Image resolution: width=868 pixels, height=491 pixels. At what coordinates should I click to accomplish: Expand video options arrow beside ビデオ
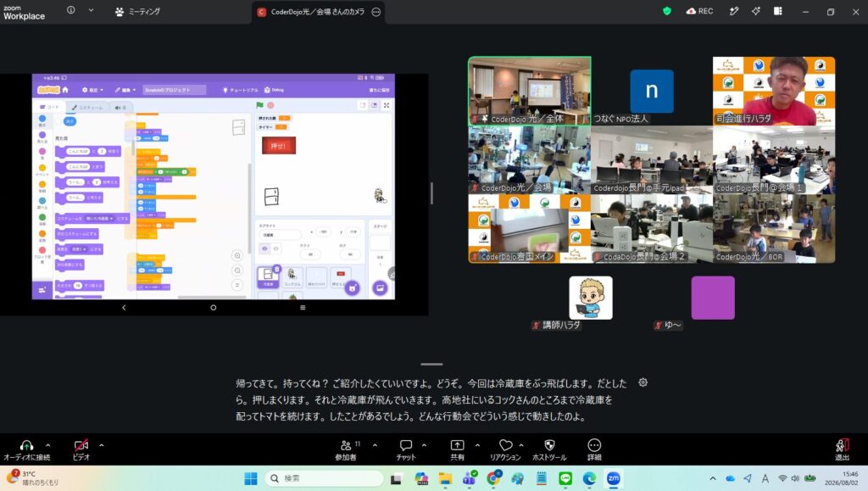point(102,445)
